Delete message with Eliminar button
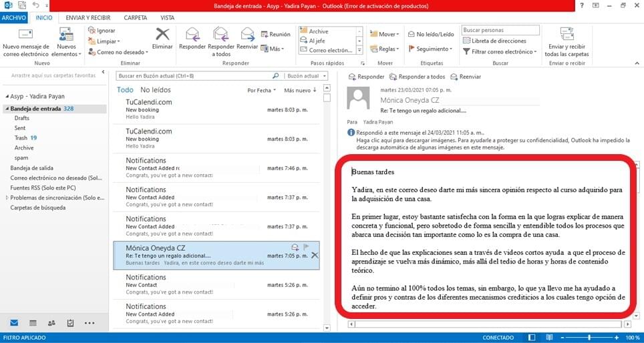The height and width of the screenshot is (343, 644). coord(162,39)
